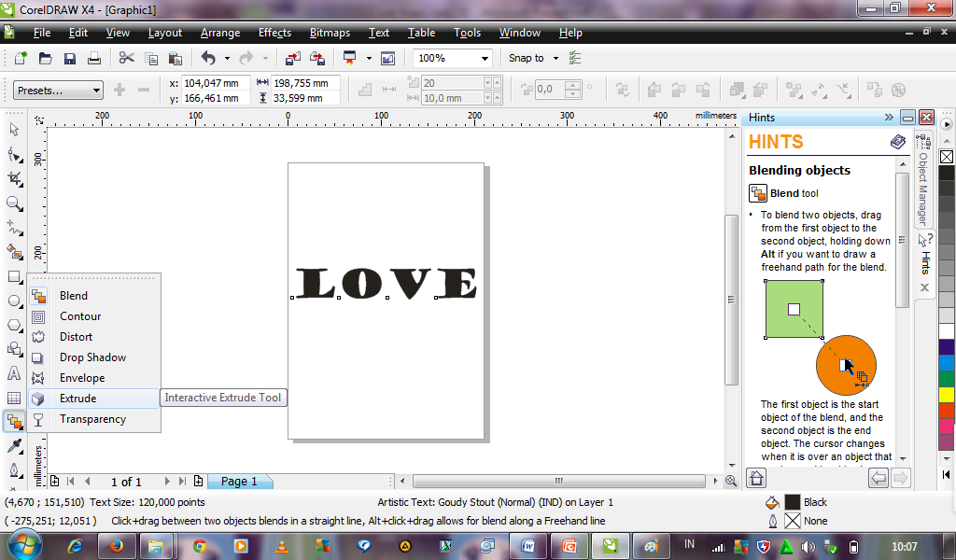The image size is (956, 560).
Task: Select the Crop tool in toolbox
Action: (14, 178)
